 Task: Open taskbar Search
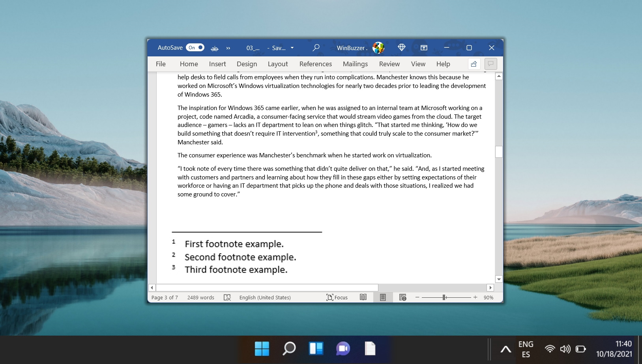pos(289,349)
